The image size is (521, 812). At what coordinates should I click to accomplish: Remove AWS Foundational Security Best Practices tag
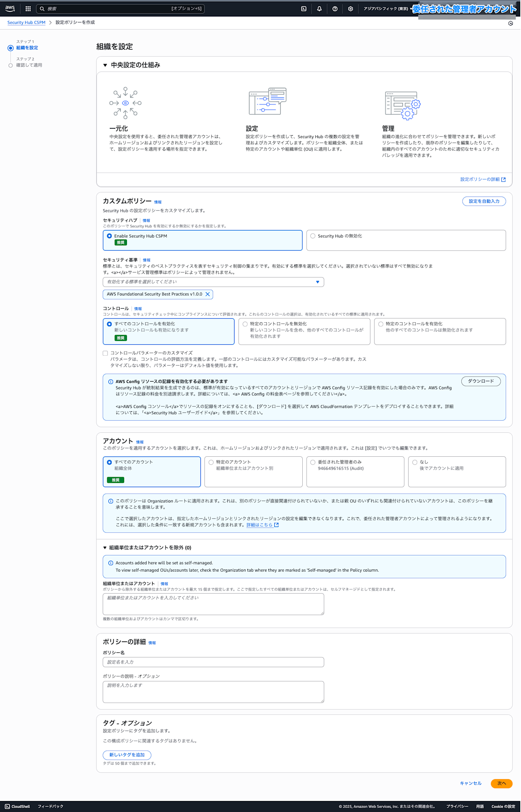[208, 294]
